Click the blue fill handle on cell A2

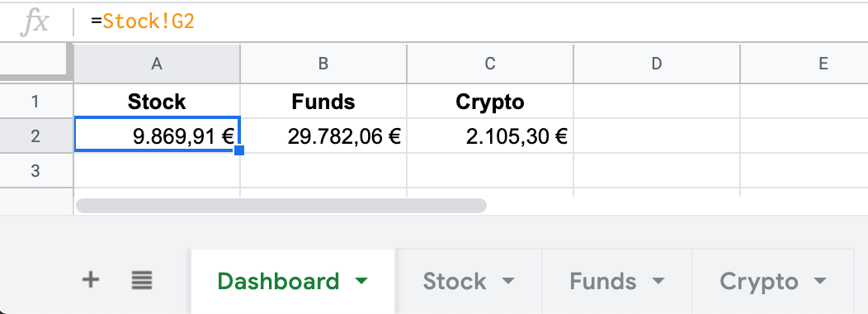click(239, 150)
